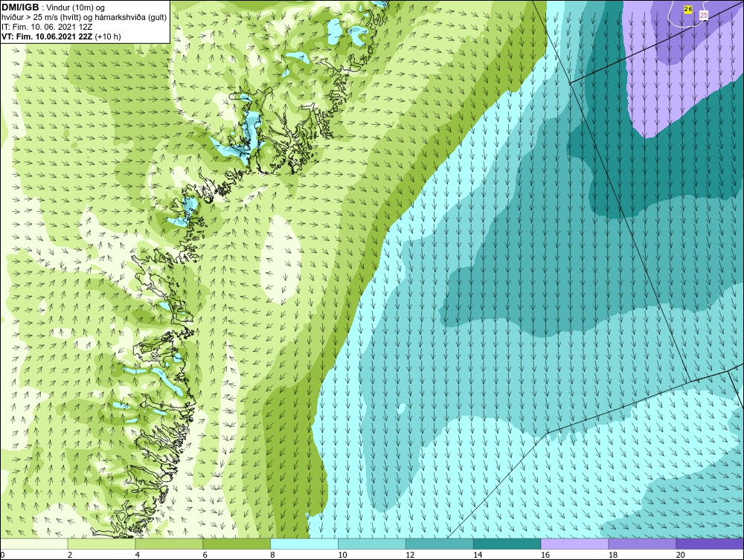Click legend value 6
The height and width of the screenshot is (560, 744).
click(205, 555)
